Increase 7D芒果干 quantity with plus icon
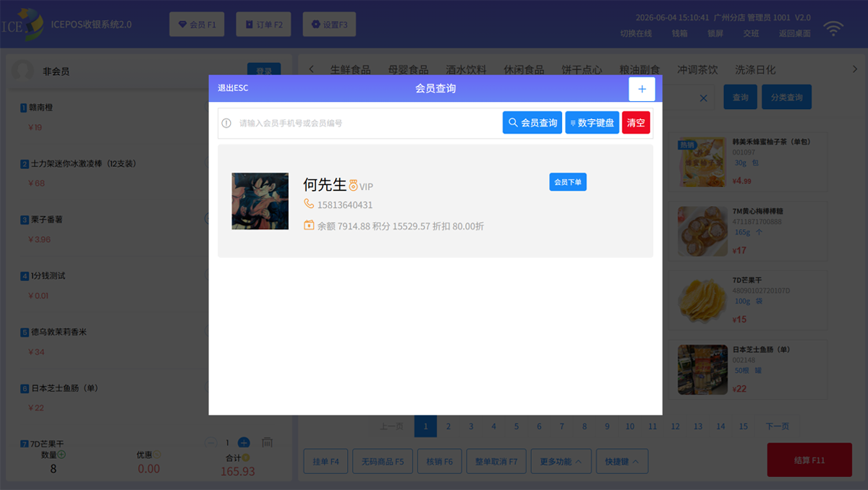 pyautogui.click(x=244, y=442)
